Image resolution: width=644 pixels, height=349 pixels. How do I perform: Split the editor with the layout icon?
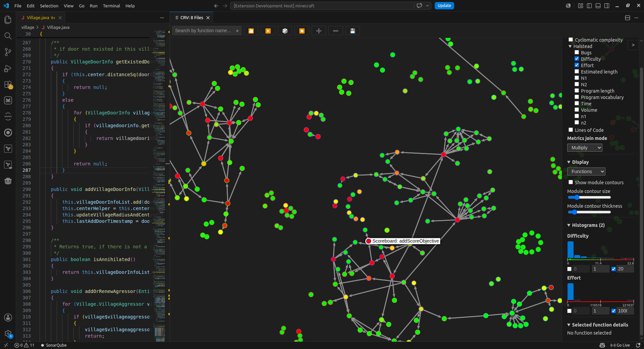628,18
